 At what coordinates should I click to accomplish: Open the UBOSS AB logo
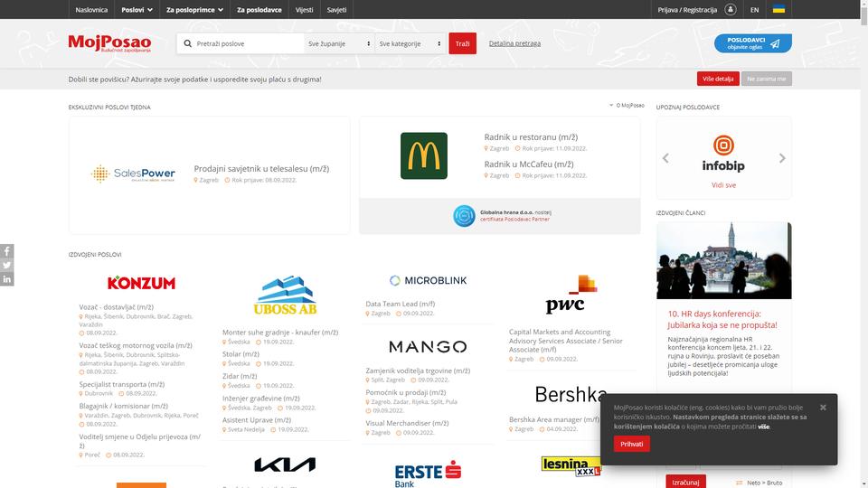point(285,296)
